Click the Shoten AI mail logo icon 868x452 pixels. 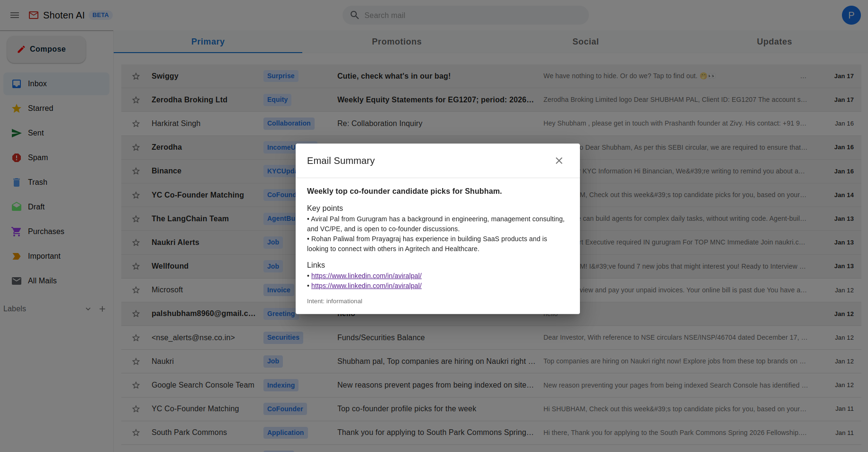pos(33,15)
